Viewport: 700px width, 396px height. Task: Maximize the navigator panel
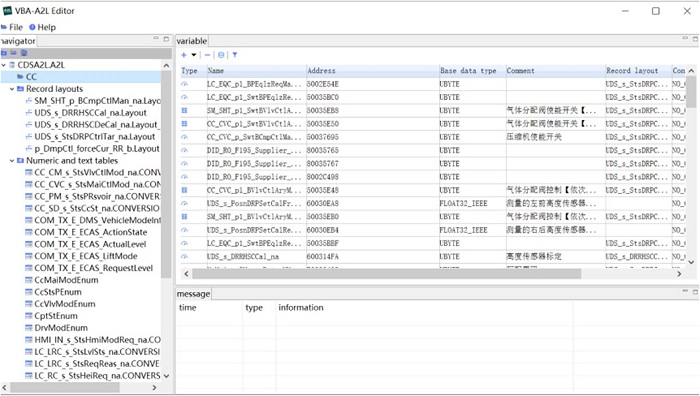pyautogui.click(x=166, y=39)
